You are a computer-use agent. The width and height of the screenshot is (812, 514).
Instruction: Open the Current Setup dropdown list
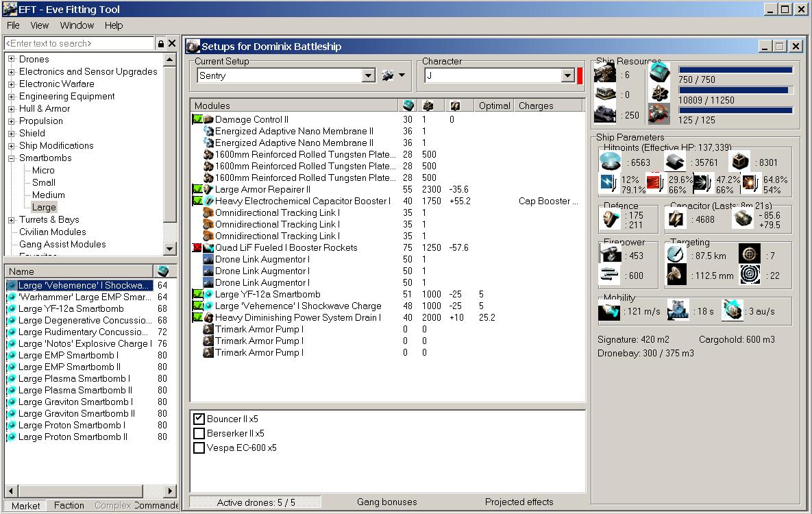(x=369, y=76)
